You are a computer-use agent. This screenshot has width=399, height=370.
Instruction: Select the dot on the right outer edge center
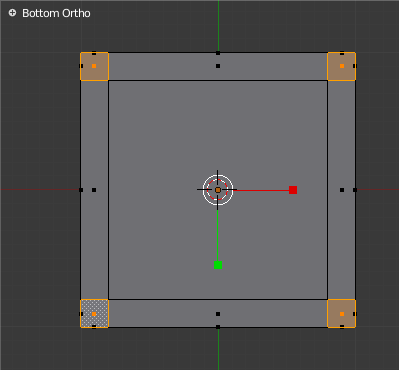(355, 190)
